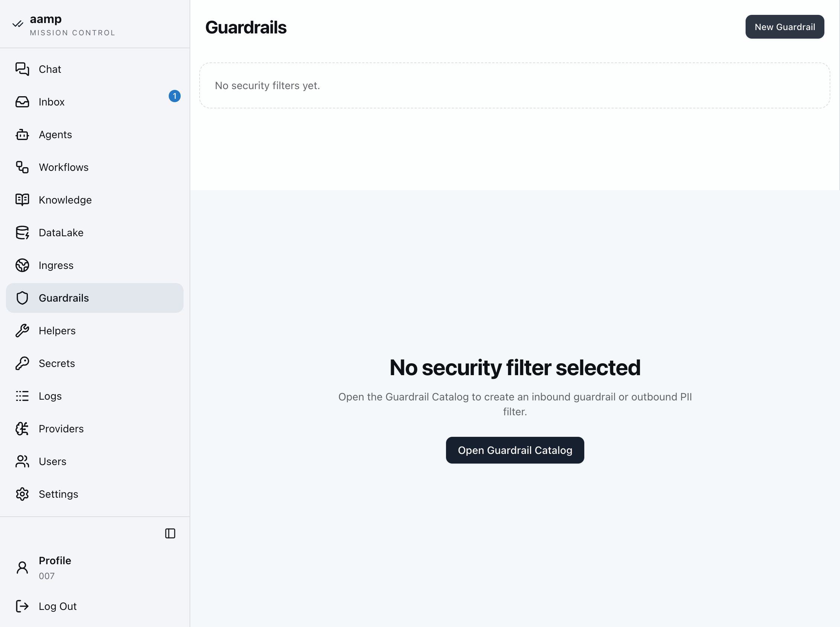Click the Knowledge book icon
Screen dimensions: 840x627
pos(22,199)
